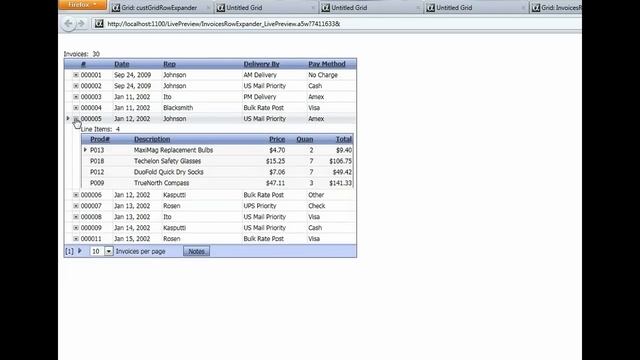Sort invoices by Date column

(x=122, y=64)
